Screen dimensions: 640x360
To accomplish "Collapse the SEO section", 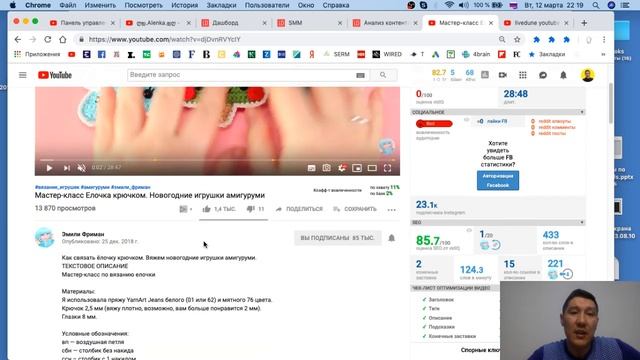I will 582,222.
